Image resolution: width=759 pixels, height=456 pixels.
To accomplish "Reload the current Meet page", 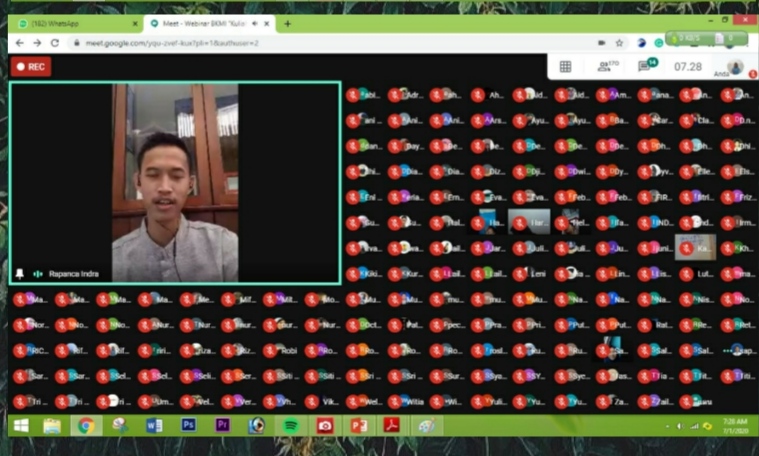I will (x=53, y=43).
